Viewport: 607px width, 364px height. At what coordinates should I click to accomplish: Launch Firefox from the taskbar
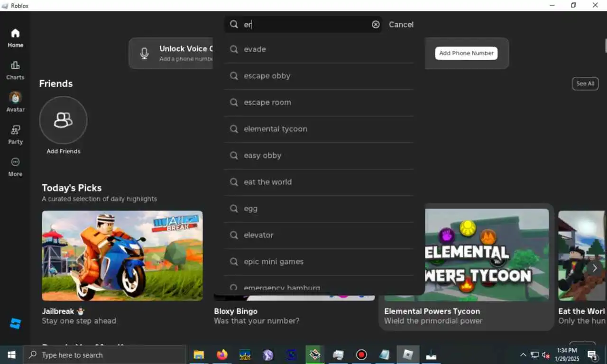[x=222, y=355]
